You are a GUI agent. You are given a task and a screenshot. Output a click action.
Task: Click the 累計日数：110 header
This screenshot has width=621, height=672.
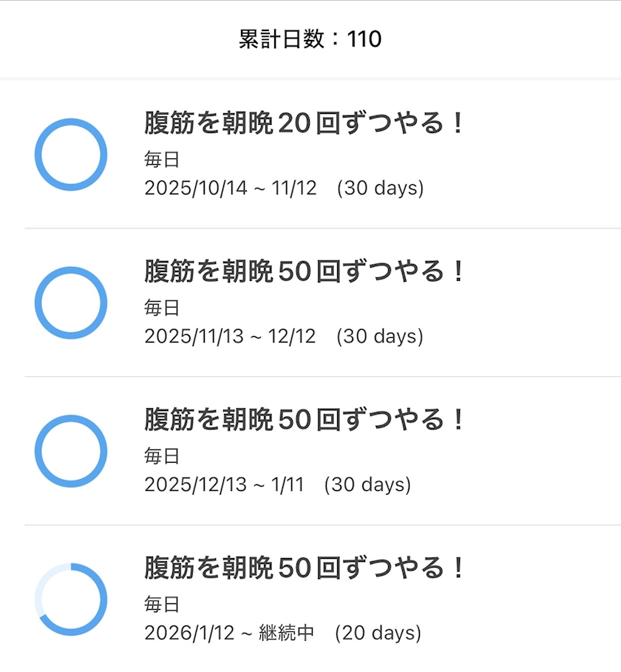(310, 39)
